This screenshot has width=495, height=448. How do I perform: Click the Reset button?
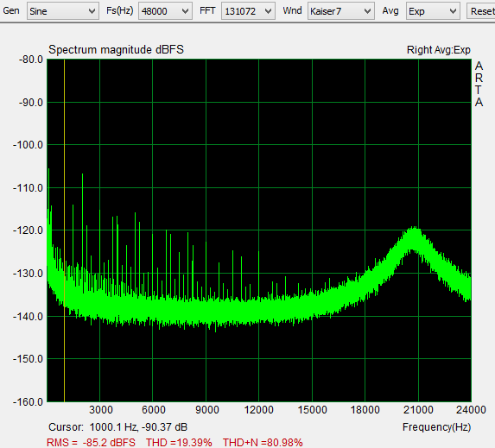tap(481, 11)
